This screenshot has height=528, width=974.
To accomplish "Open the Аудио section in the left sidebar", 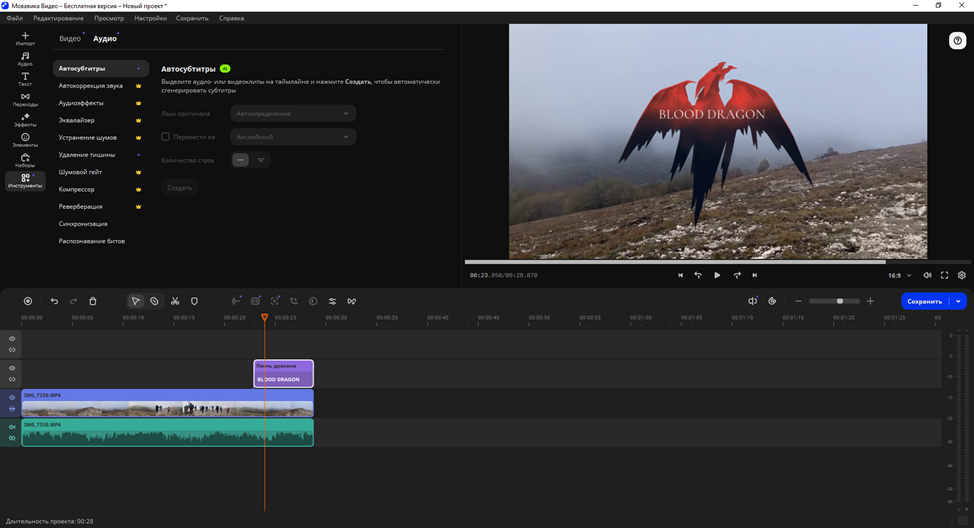I will 25,59.
